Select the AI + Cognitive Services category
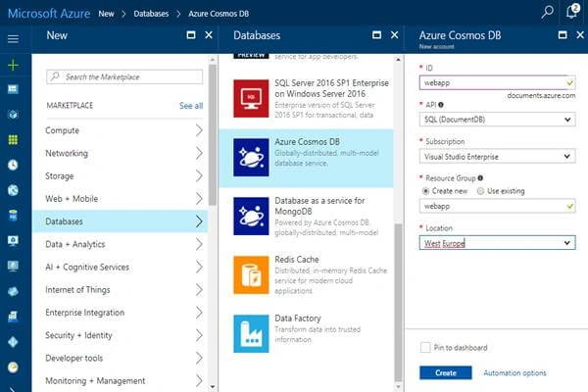588x392 pixels. pyautogui.click(x=121, y=268)
